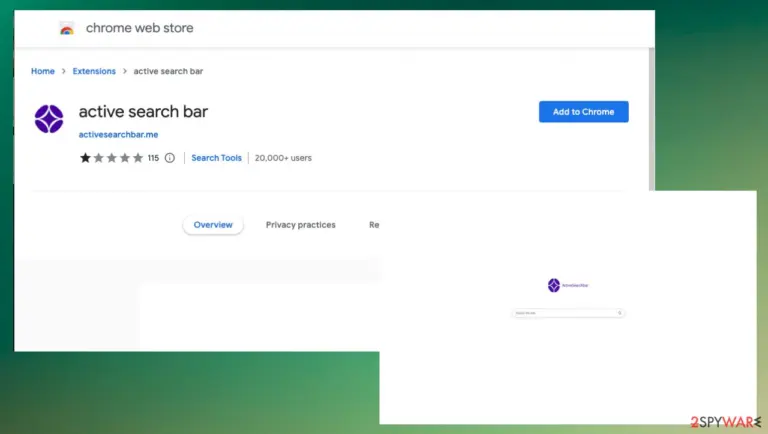This screenshot has height=434, width=768.
Task: Click the page vertical scrollbar
Action: 651,119
